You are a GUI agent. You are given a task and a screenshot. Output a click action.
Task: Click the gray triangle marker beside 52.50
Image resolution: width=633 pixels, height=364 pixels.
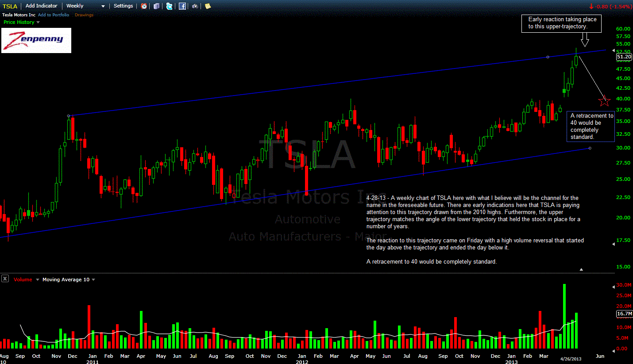[614, 51]
